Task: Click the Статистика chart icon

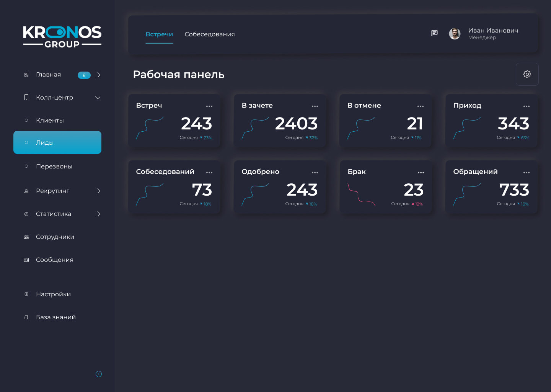Action: pos(26,214)
